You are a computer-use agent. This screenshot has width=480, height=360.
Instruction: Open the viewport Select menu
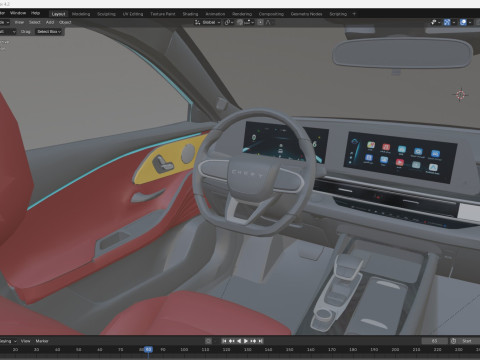coord(34,22)
